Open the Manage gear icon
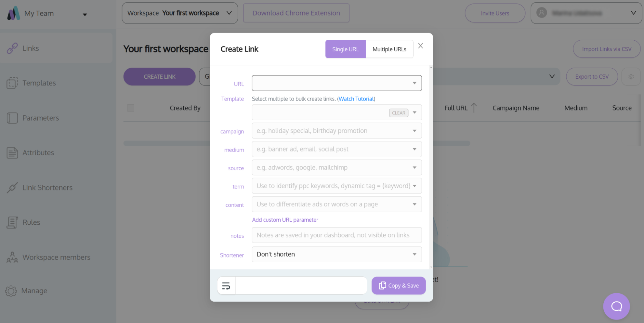This screenshot has height=323, width=644. coord(11,291)
